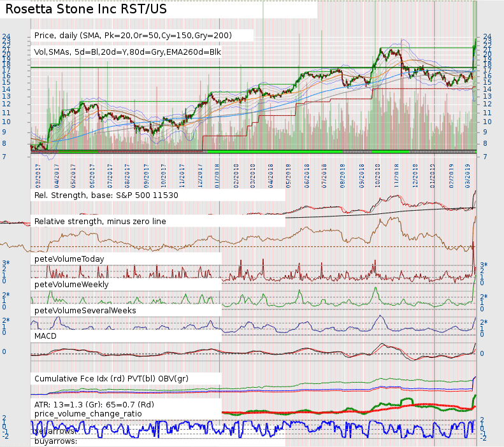
Task: Click the 01/2018 date axis label
Action: tap(217, 176)
